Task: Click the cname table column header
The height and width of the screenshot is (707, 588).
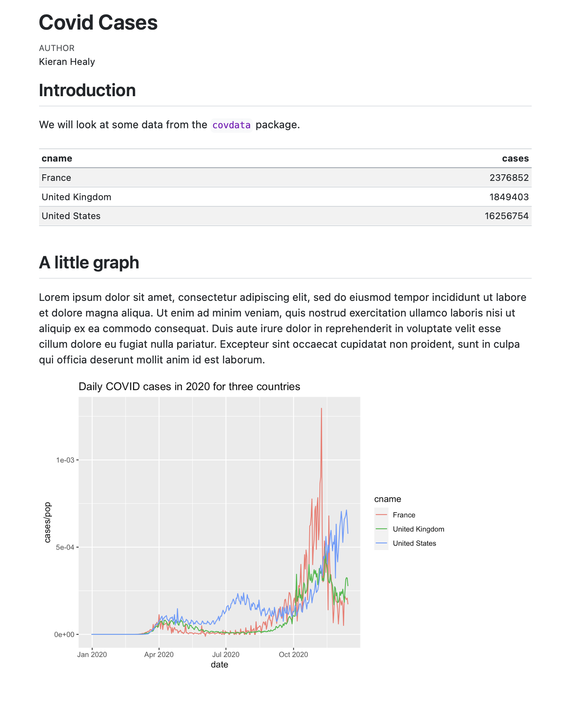Action: (57, 159)
